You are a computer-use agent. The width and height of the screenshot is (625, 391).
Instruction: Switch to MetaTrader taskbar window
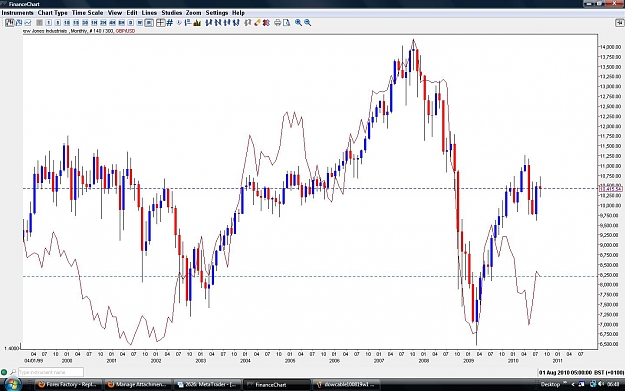pos(207,385)
